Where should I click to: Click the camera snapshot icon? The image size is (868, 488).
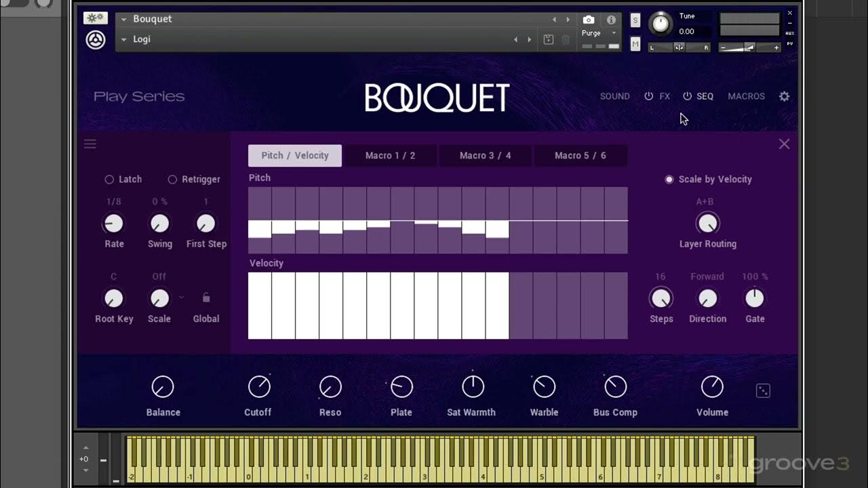click(x=589, y=20)
